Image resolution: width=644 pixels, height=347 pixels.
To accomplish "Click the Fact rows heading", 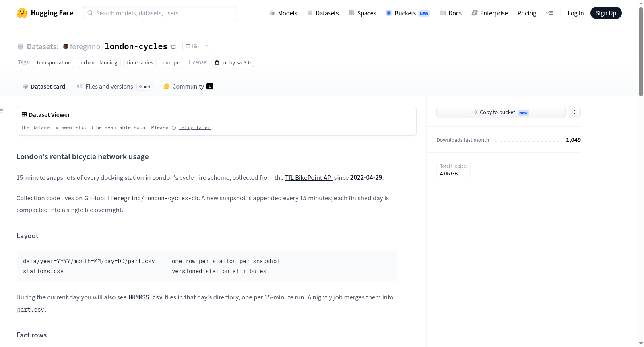I will [x=31, y=335].
